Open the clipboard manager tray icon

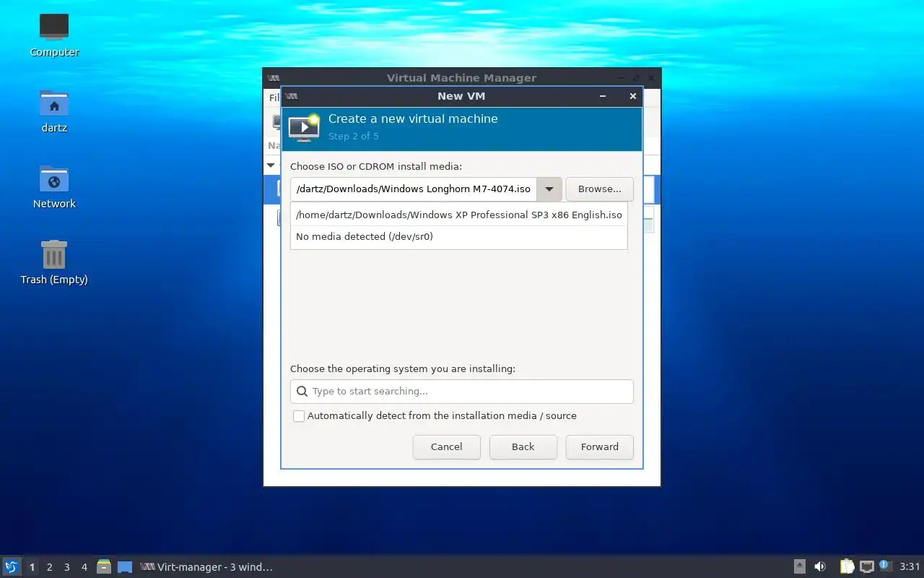(847, 566)
